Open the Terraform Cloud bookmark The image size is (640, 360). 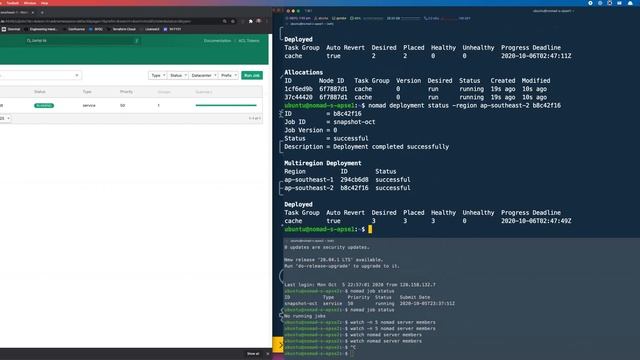pyautogui.click(x=122, y=29)
